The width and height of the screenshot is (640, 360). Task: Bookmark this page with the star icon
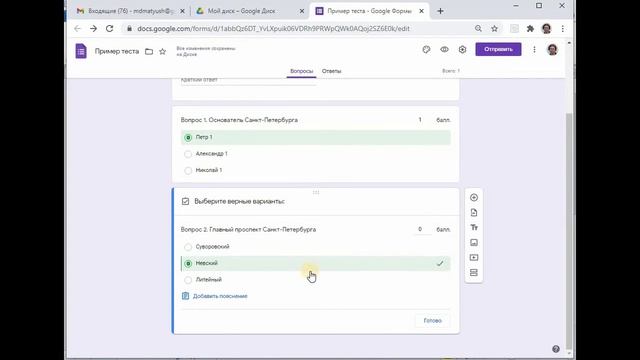pyautogui.click(x=494, y=29)
